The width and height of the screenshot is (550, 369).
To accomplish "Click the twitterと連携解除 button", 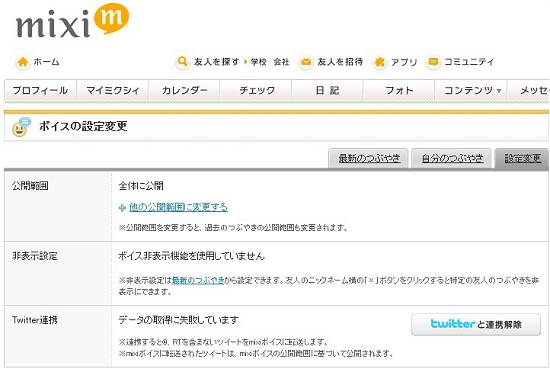I will [476, 324].
